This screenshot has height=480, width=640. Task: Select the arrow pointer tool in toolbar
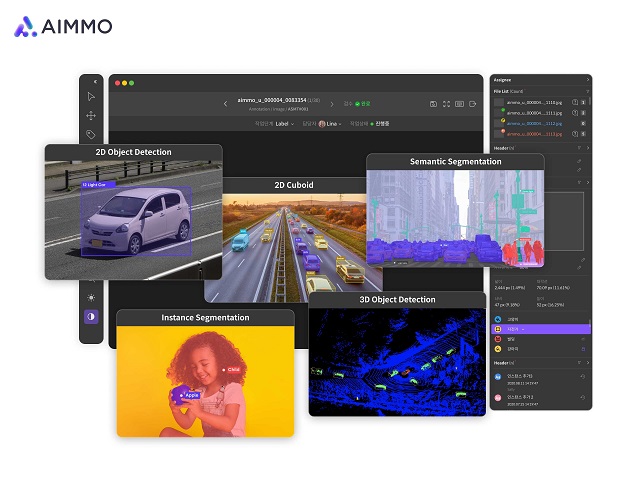[91, 97]
